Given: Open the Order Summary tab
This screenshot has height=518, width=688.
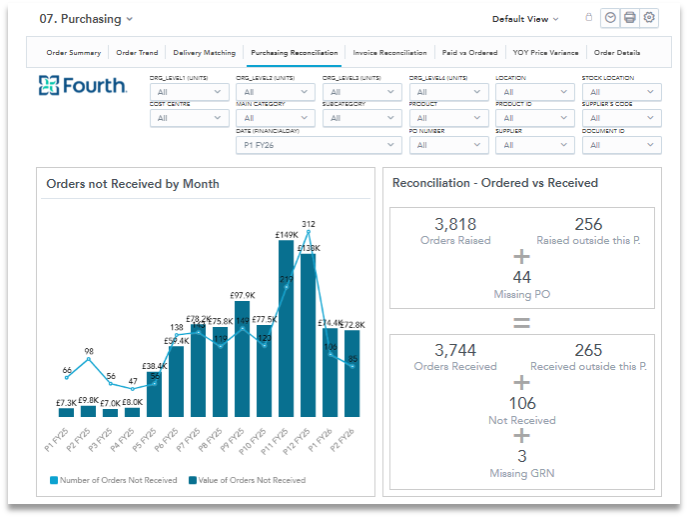Looking at the screenshot, I should tap(74, 53).
